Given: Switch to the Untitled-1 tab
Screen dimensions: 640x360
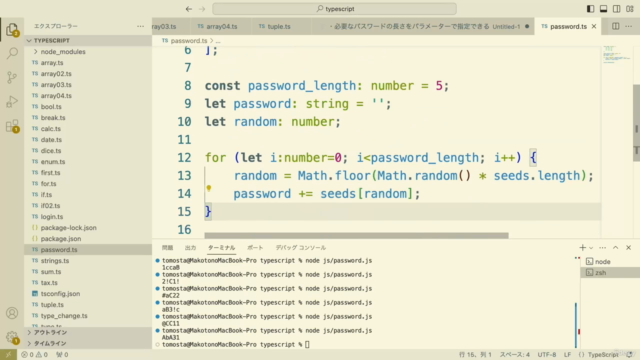Looking at the screenshot, I should click(423, 27).
